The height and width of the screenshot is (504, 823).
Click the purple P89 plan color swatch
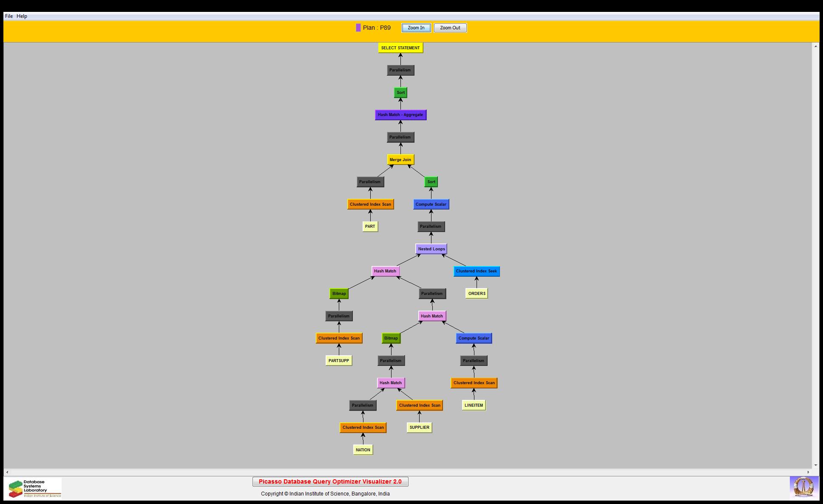[358, 28]
